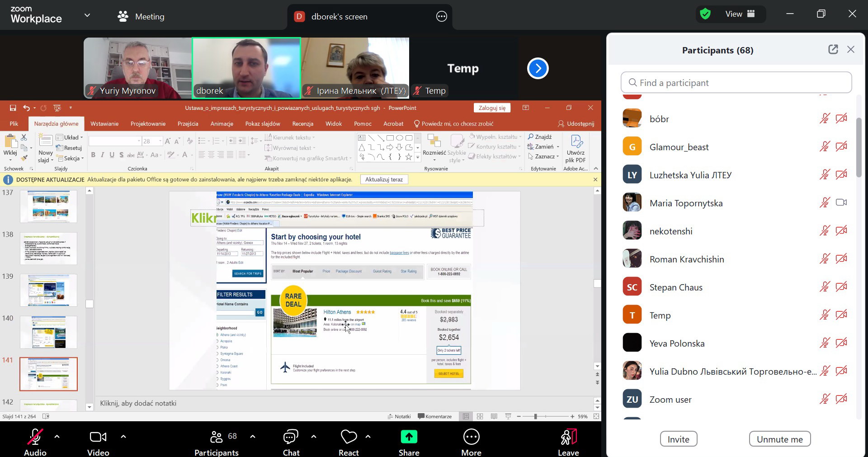The height and width of the screenshot is (457, 868).
Task: Click the Unmute me button
Action: pyautogui.click(x=779, y=439)
